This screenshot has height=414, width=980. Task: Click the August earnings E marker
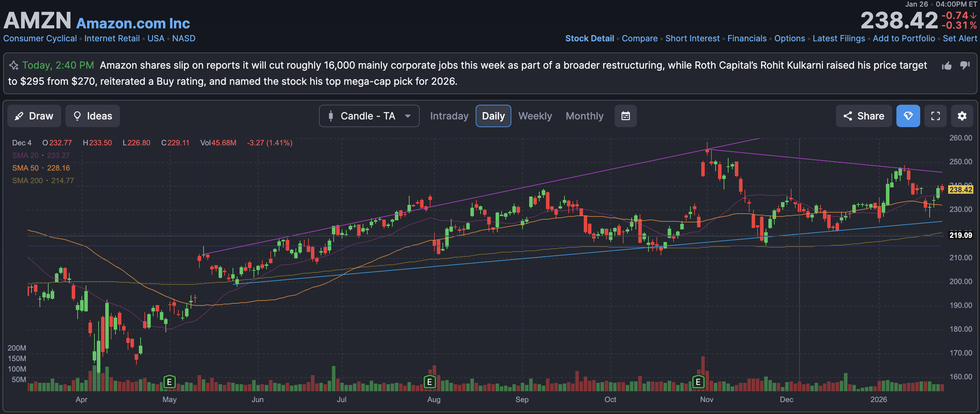coord(429,382)
